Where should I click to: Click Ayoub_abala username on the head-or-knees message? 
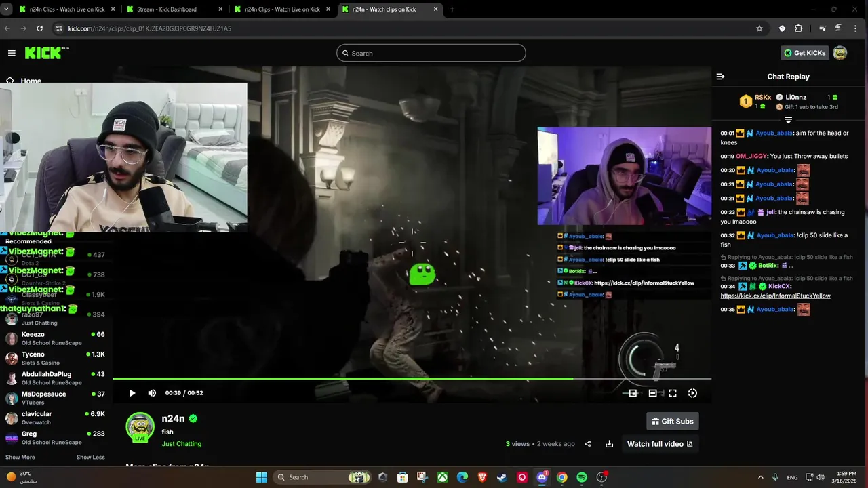774,134
